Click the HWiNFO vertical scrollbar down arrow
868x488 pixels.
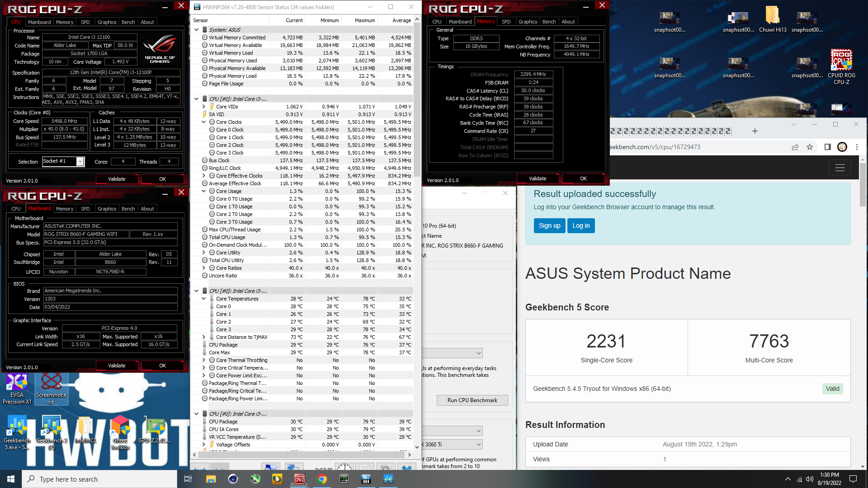coord(417,447)
